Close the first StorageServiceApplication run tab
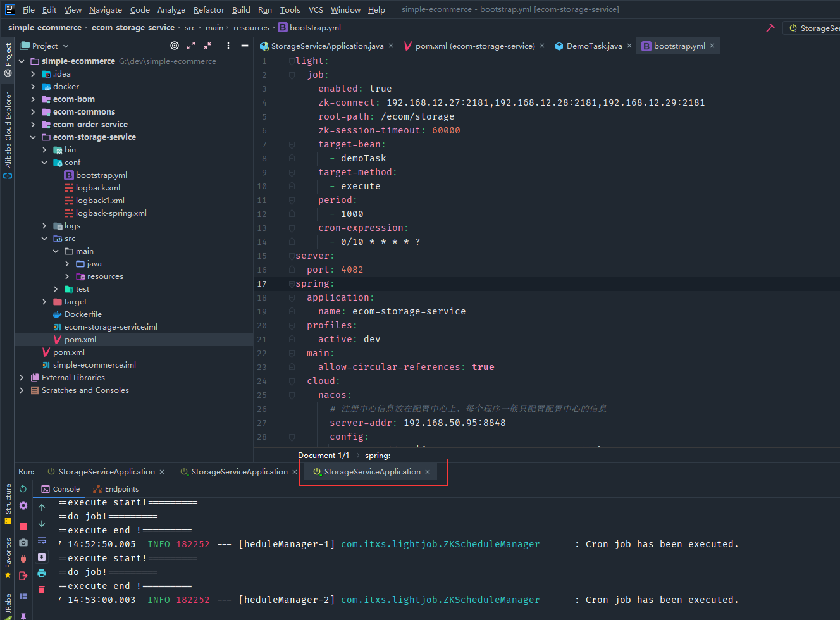840x620 pixels. tap(162, 472)
